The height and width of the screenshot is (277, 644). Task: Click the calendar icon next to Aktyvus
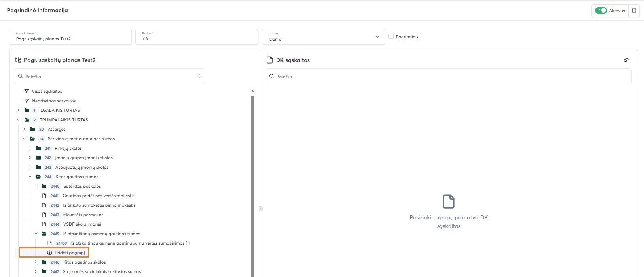pyautogui.click(x=634, y=11)
